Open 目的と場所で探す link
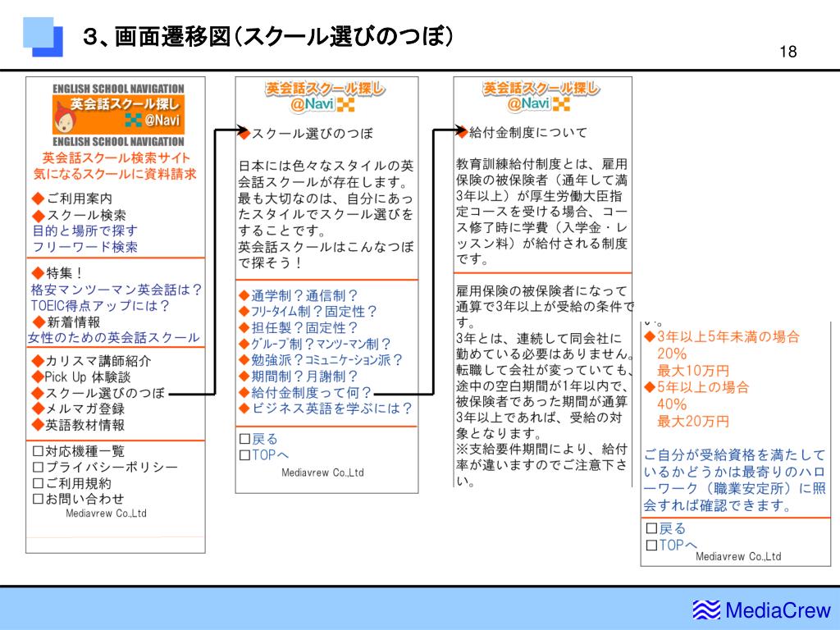 coord(85,231)
